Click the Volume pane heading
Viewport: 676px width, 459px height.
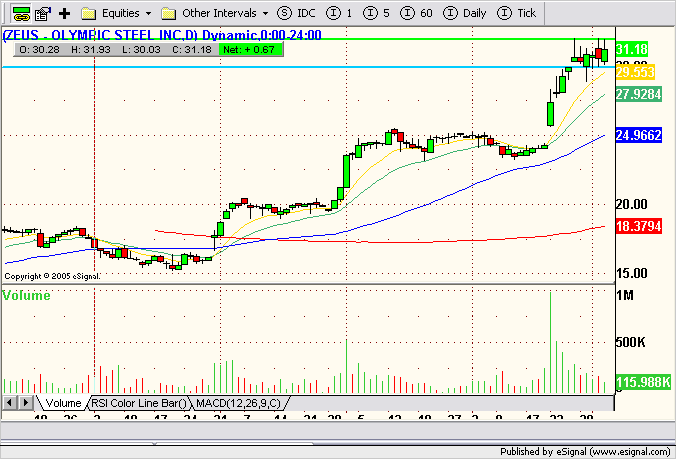26,296
